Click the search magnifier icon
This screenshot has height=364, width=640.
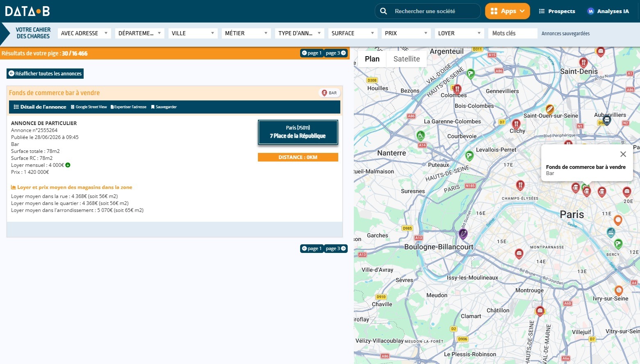click(383, 11)
